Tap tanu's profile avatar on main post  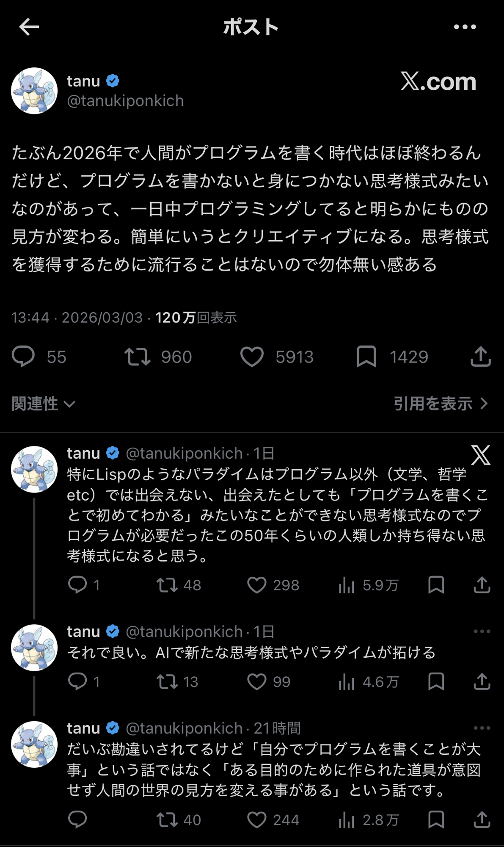pyautogui.click(x=34, y=91)
